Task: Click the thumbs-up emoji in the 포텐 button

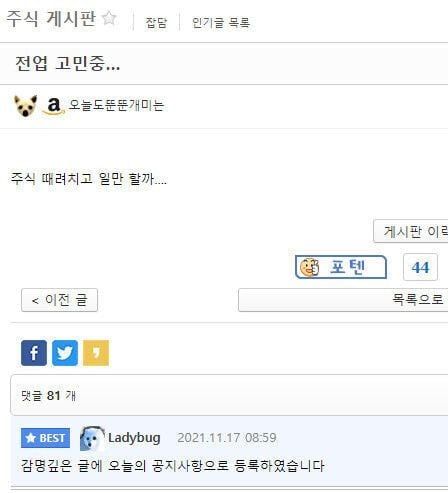Action: pos(309,267)
